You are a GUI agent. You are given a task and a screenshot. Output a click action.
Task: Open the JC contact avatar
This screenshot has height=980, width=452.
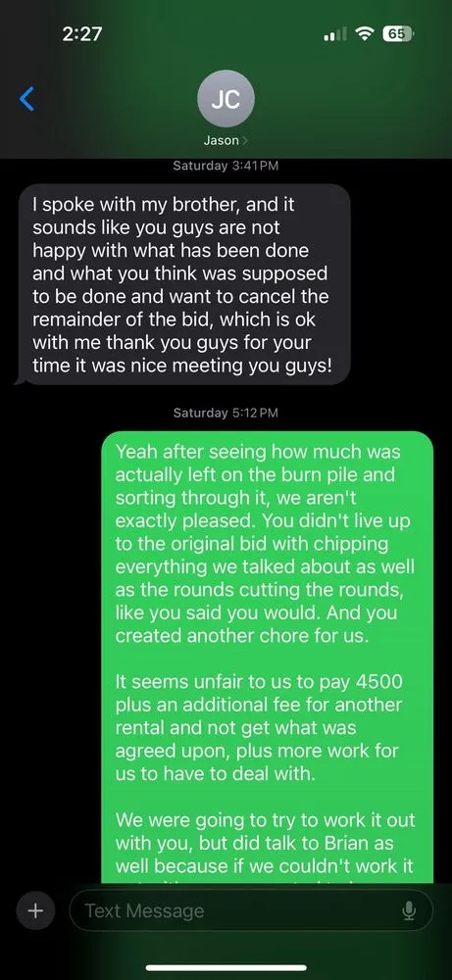(226, 99)
